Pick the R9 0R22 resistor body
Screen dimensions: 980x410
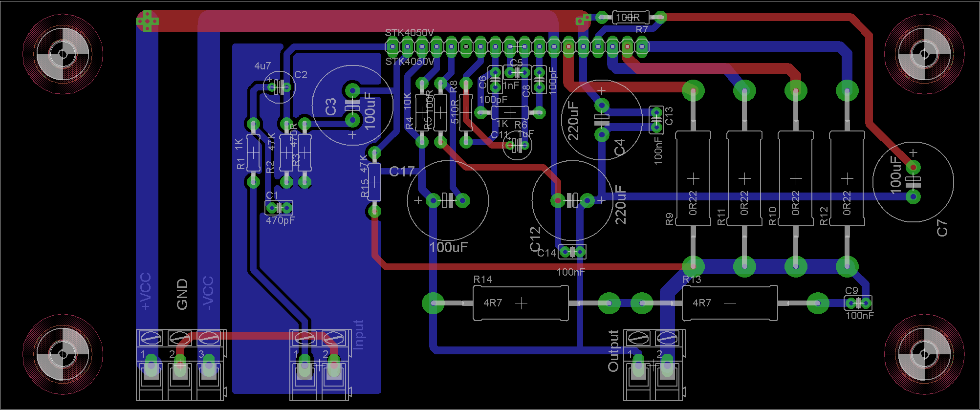click(693, 178)
